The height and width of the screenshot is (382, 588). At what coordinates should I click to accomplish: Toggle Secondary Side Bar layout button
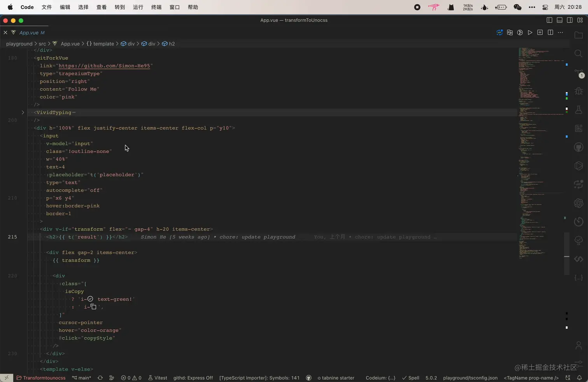(x=570, y=20)
